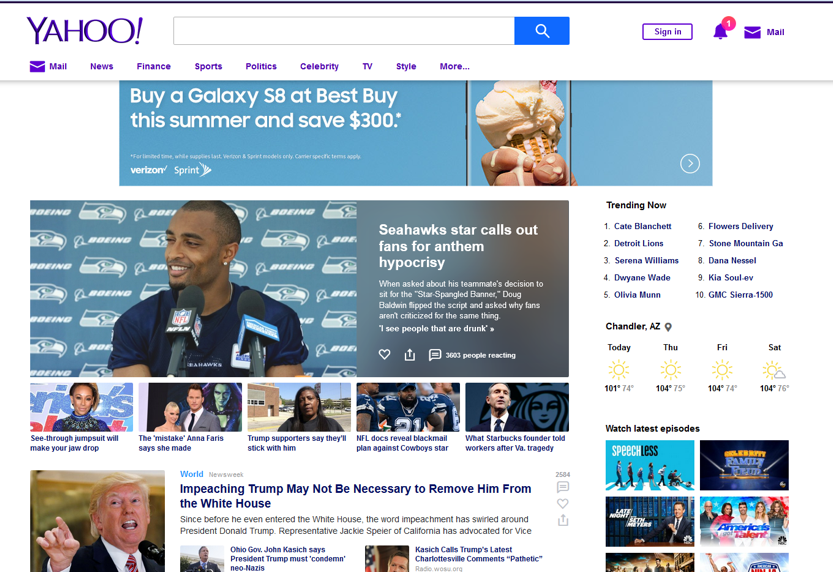Click the blue search magnifier button
This screenshot has height=572, width=833.
[x=541, y=31]
